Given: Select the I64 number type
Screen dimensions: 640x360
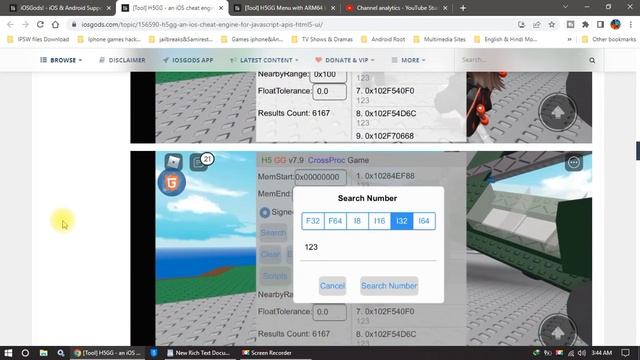Looking at the screenshot, I should [424, 221].
